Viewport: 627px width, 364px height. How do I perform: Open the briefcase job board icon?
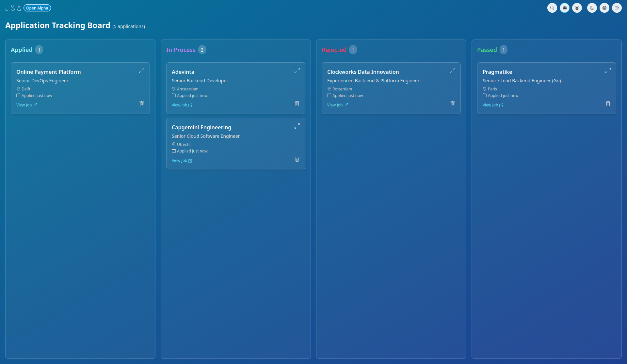click(565, 8)
